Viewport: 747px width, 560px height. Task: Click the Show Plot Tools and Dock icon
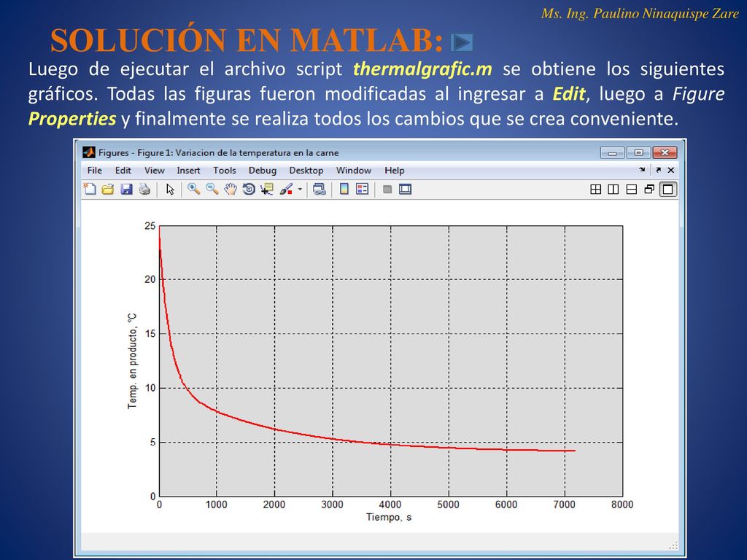point(406,190)
